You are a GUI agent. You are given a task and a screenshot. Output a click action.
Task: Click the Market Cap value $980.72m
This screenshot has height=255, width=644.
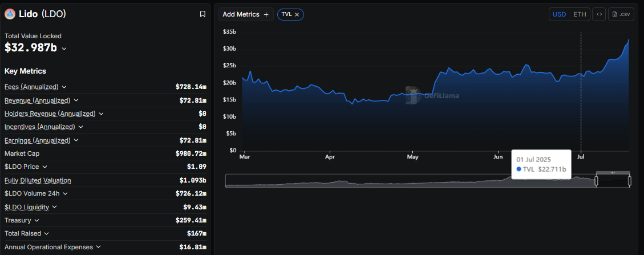(x=191, y=153)
